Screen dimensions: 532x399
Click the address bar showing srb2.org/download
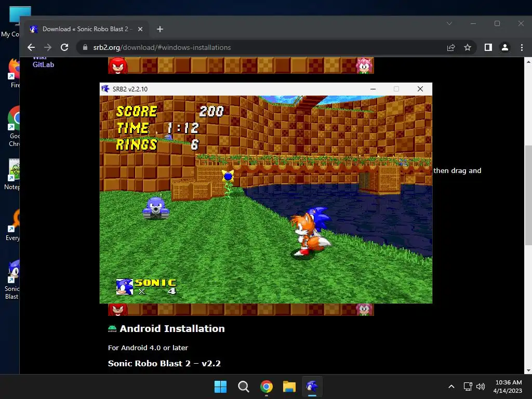264,47
